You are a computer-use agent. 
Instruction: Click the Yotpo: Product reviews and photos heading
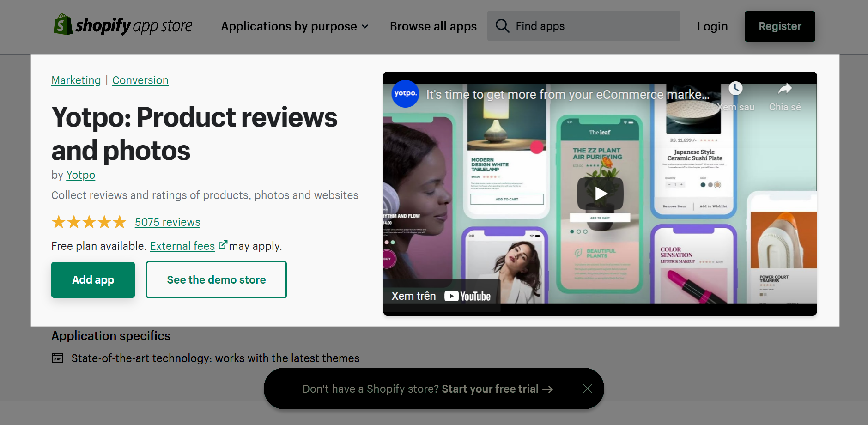point(194,134)
